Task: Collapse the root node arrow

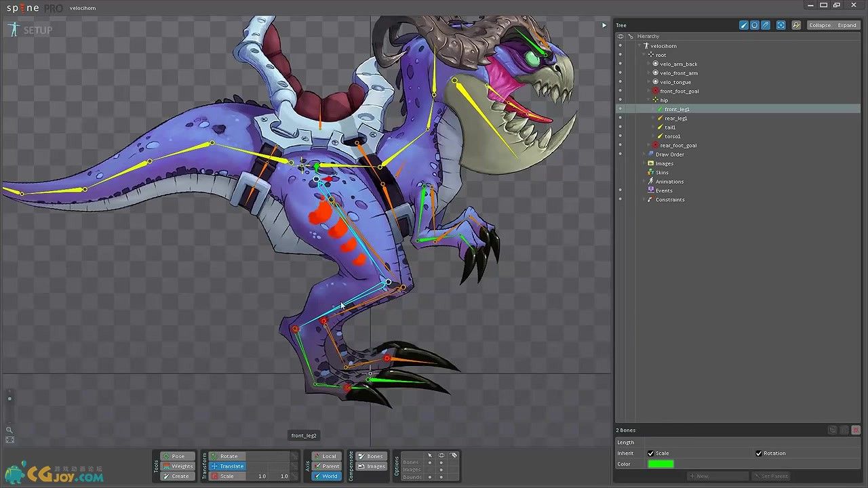Action: click(644, 55)
